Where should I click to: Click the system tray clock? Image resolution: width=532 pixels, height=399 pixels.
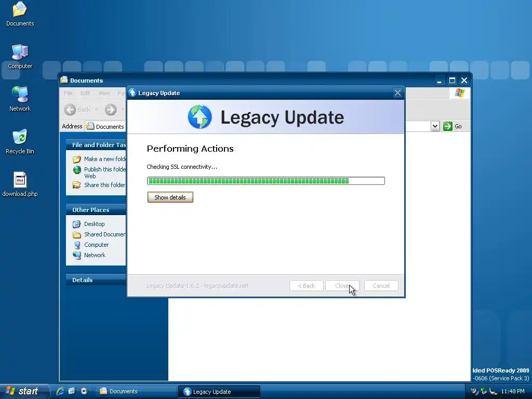(513, 391)
